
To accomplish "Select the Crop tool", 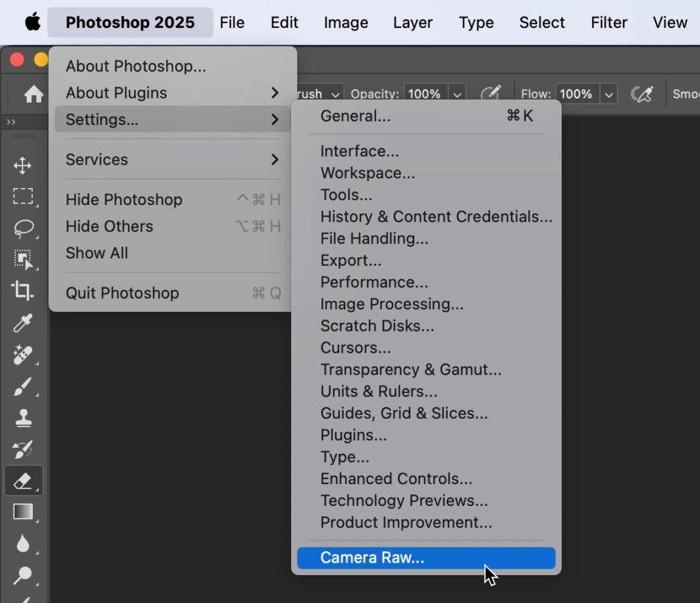I will click(x=23, y=291).
